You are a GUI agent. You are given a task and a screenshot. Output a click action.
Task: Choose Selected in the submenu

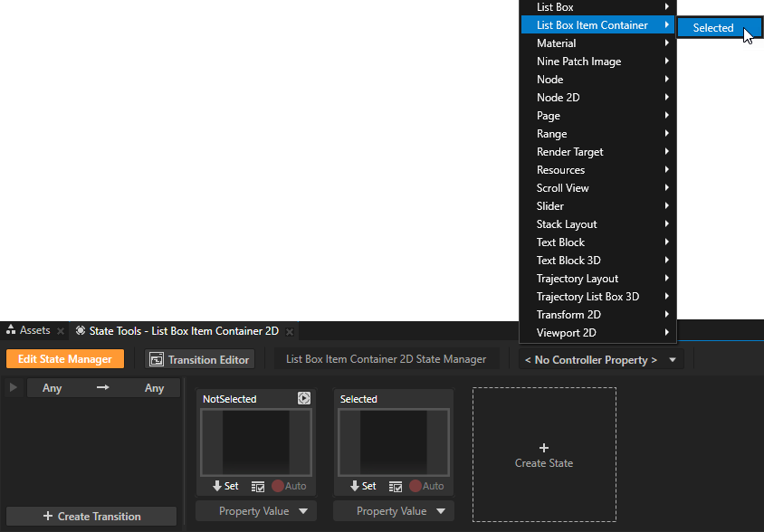click(x=713, y=27)
